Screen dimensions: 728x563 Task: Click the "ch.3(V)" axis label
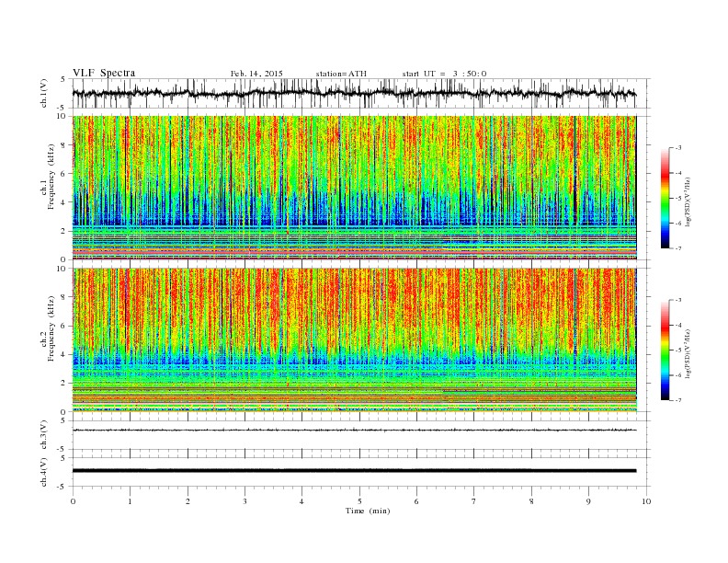coord(44,435)
